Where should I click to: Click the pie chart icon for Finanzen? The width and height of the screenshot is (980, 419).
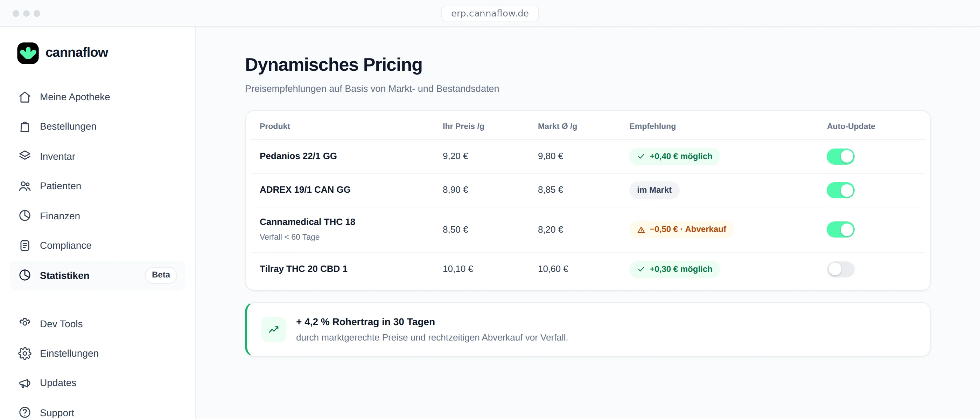click(25, 215)
